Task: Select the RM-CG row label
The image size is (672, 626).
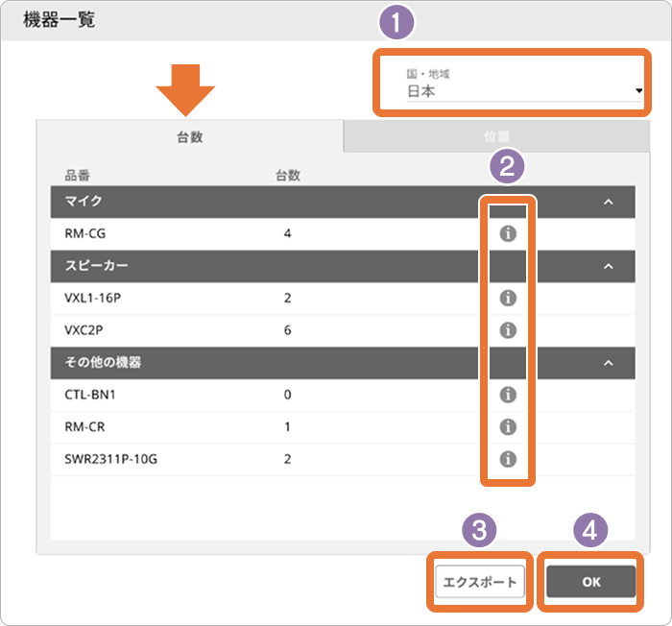Action: pos(84,233)
